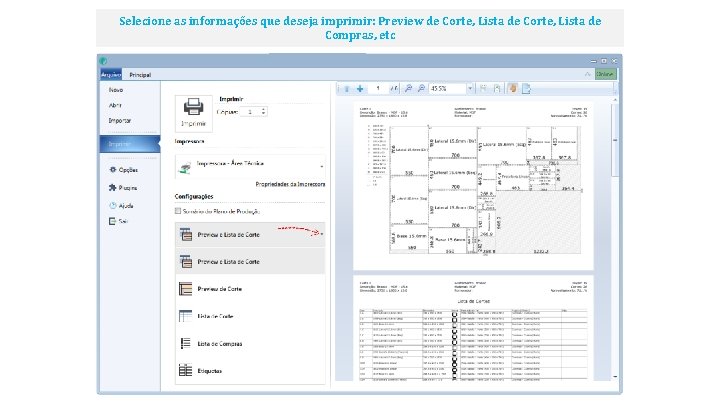The height and width of the screenshot is (405, 720).
Task: Click the Lista de Cortes preview page
Action: (473, 328)
